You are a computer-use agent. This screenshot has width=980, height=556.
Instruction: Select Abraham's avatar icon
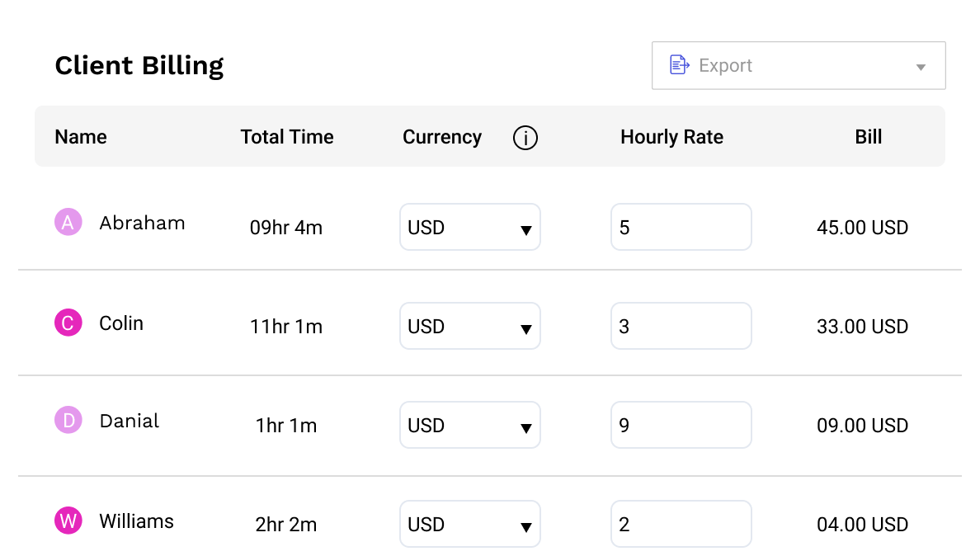click(x=68, y=222)
